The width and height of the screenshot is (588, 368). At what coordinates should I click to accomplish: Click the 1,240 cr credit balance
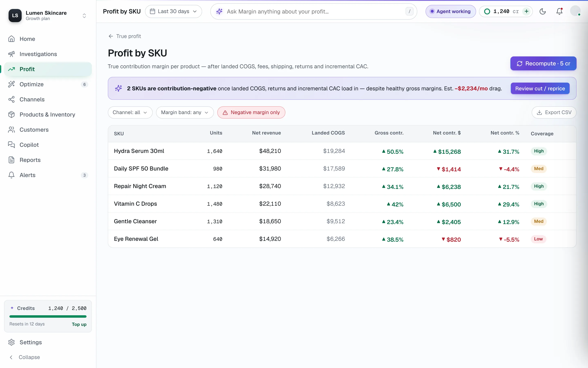pyautogui.click(x=506, y=11)
